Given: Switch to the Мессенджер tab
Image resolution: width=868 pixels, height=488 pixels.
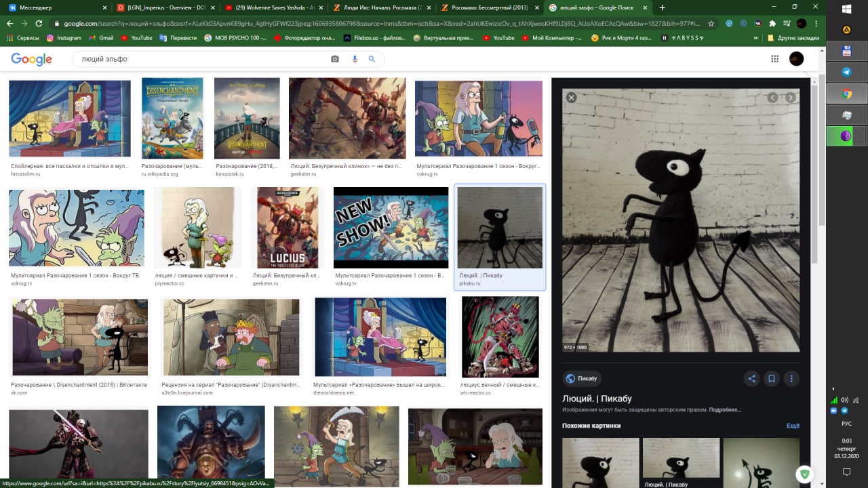Looking at the screenshot, I should point(57,7).
